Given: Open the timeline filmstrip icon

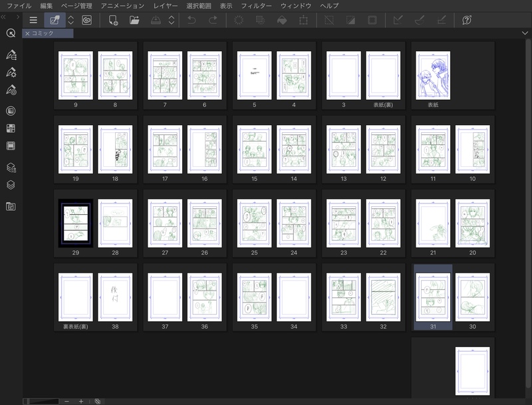Looking at the screenshot, I should click(x=11, y=146).
